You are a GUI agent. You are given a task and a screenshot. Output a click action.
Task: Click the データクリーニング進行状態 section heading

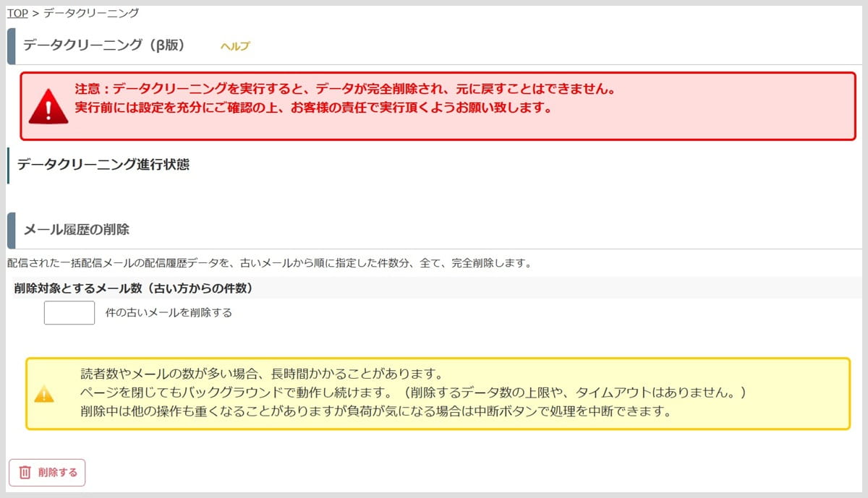(x=103, y=165)
